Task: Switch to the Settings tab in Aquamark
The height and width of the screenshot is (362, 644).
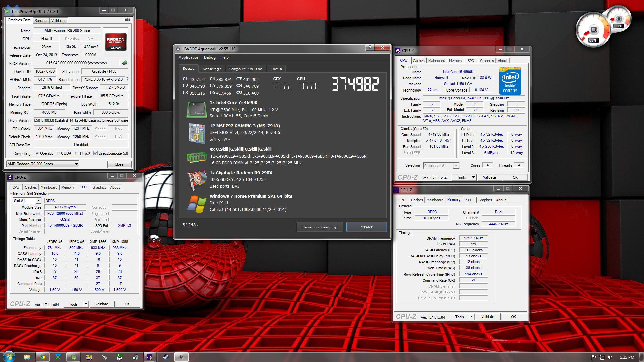Action: [212, 69]
